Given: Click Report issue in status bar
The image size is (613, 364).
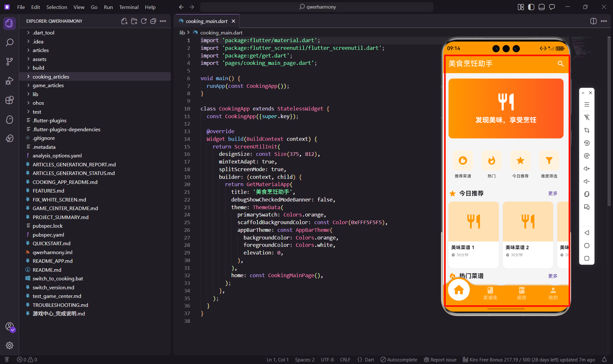Looking at the screenshot, I should click(440, 360).
